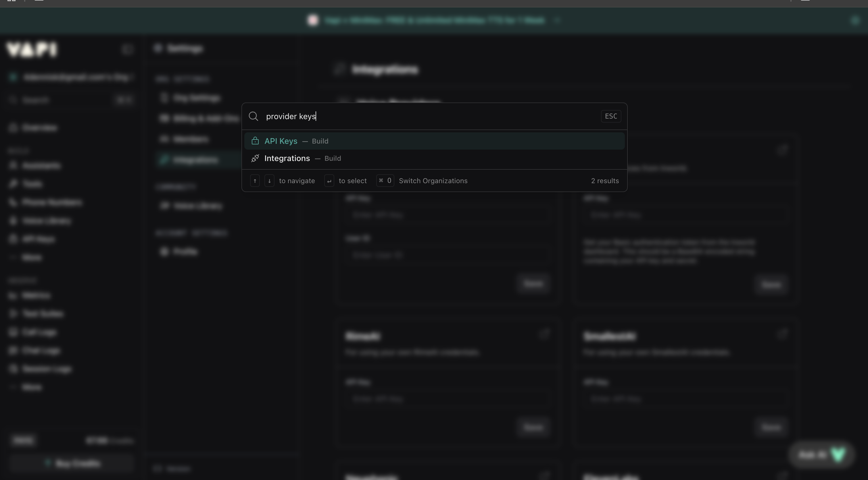
Task: Select the 'API Keys — Build' search result
Action: [x=435, y=141]
